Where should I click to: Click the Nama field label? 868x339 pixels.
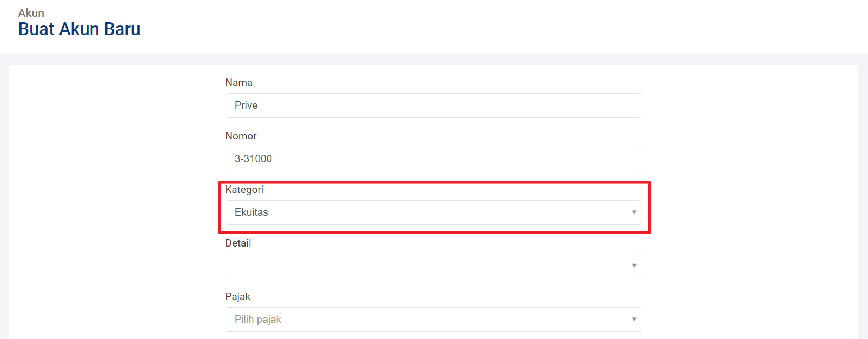tap(238, 83)
